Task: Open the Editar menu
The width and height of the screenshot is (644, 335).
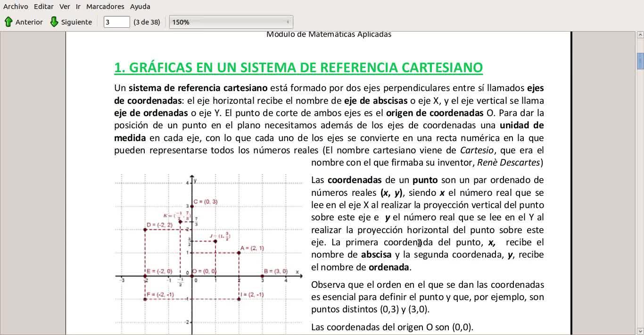Action: pyautogui.click(x=43, y=7)
